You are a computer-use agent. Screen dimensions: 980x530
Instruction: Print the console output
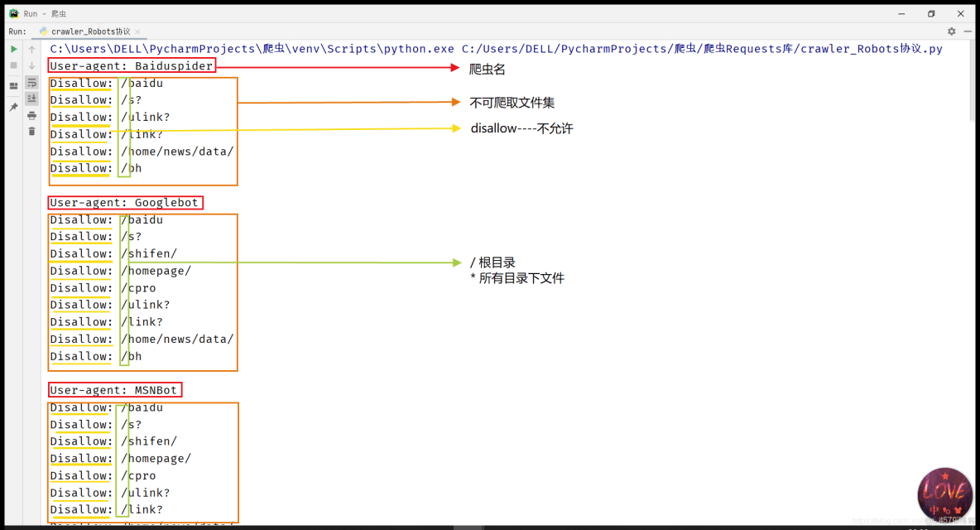click(32, 116)
